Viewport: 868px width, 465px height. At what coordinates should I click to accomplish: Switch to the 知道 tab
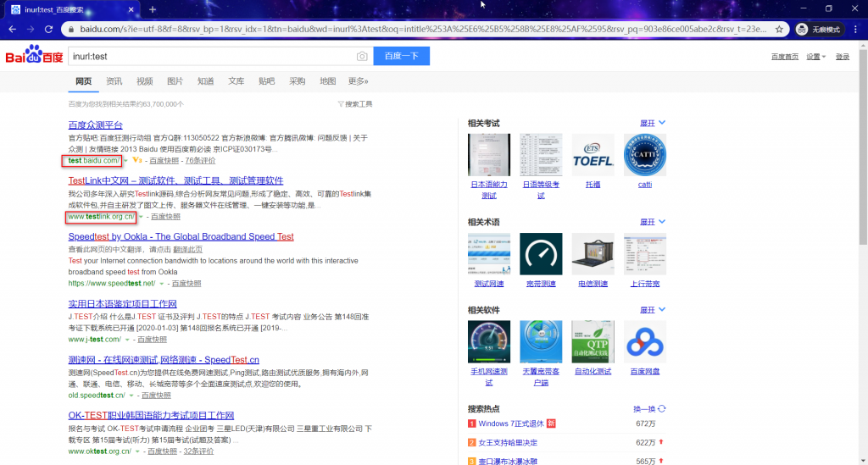pyautogui.click(x=205, y=81)
